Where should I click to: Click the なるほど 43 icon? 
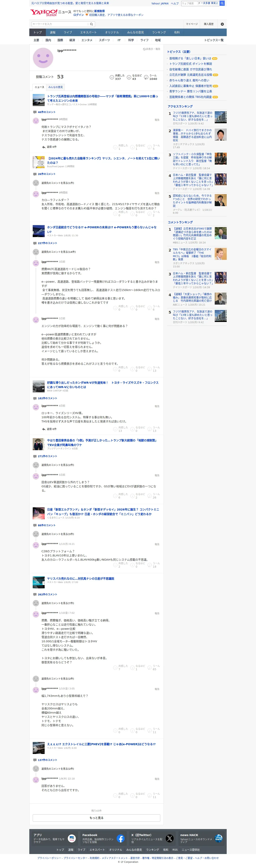(129, 77)
